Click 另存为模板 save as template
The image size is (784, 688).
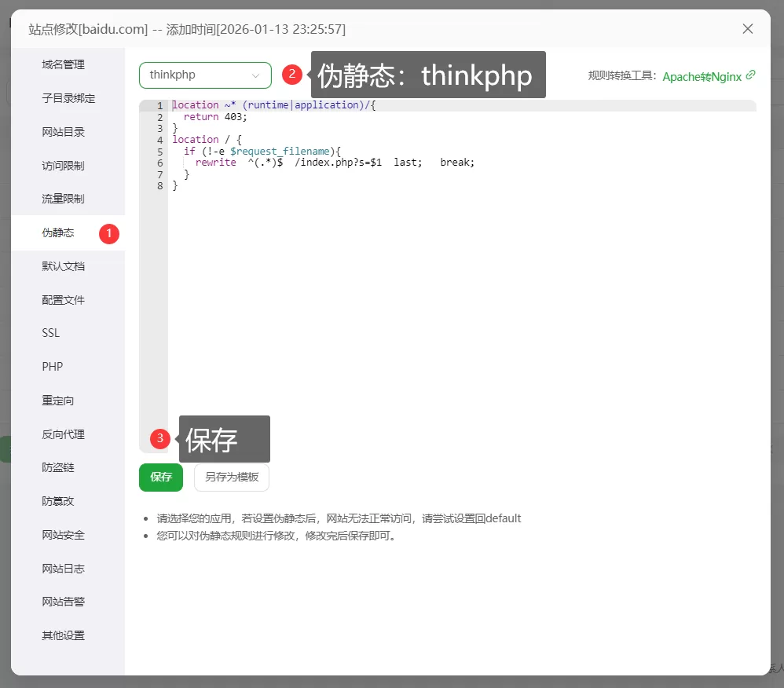(x=231, y=477)
